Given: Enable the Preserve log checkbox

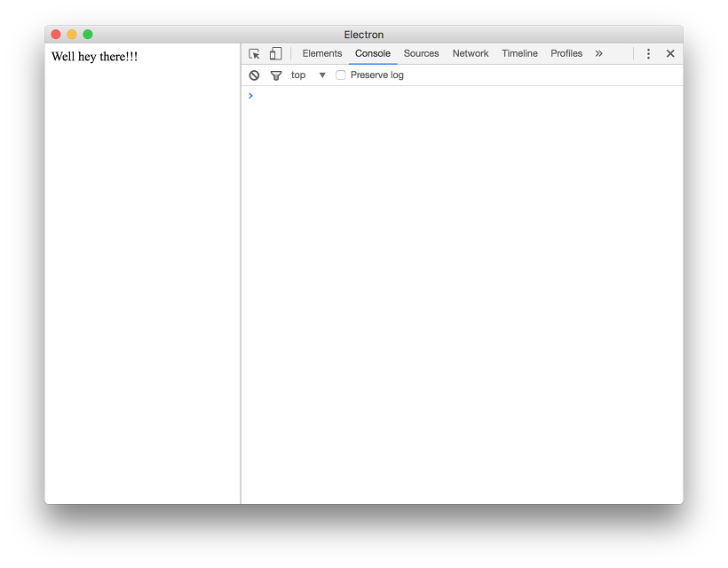Looking at the screenshot, I should 341,75.
